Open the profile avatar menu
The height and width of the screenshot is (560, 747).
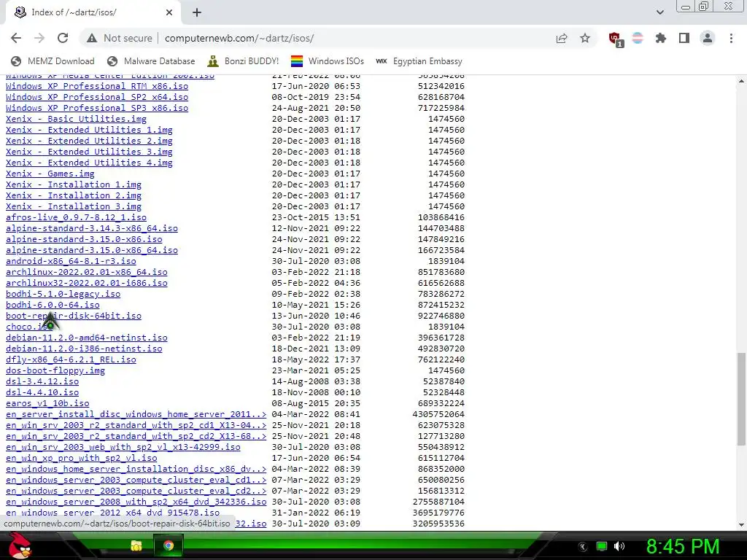pyautogui.click(x=708, y=38)
